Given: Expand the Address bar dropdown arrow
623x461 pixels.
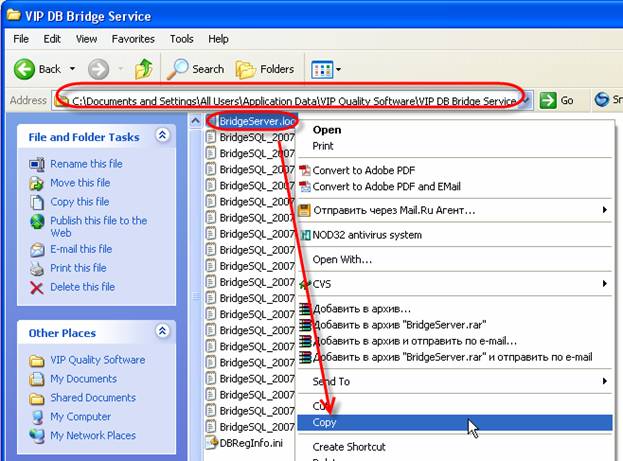Looking at the screenshot, I should [526, 100].
